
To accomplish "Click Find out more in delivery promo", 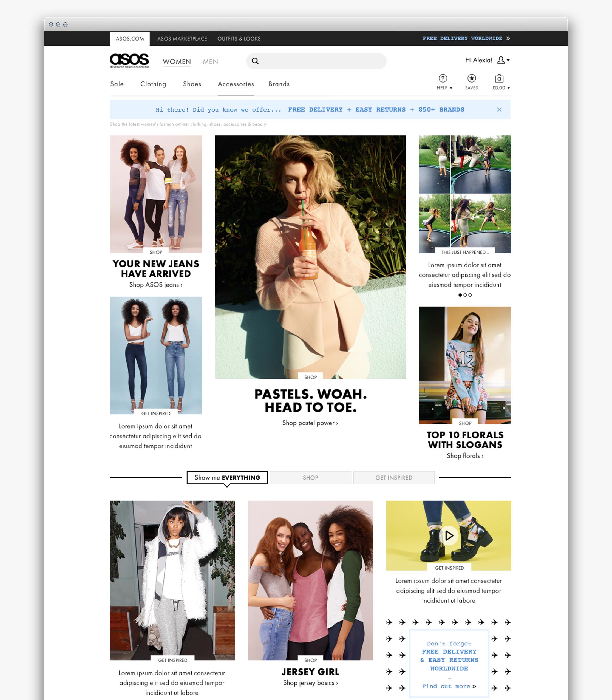I will click(x=449, y=686).
